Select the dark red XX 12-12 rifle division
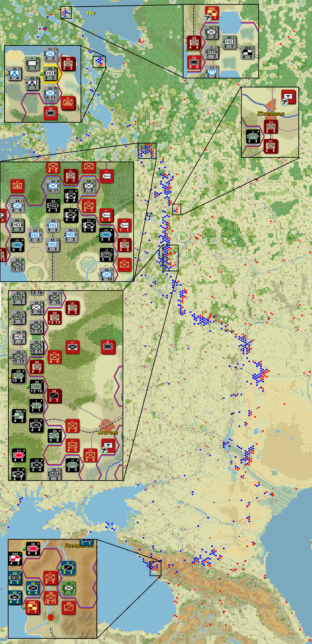312x644 pixels. click(54, 318)
